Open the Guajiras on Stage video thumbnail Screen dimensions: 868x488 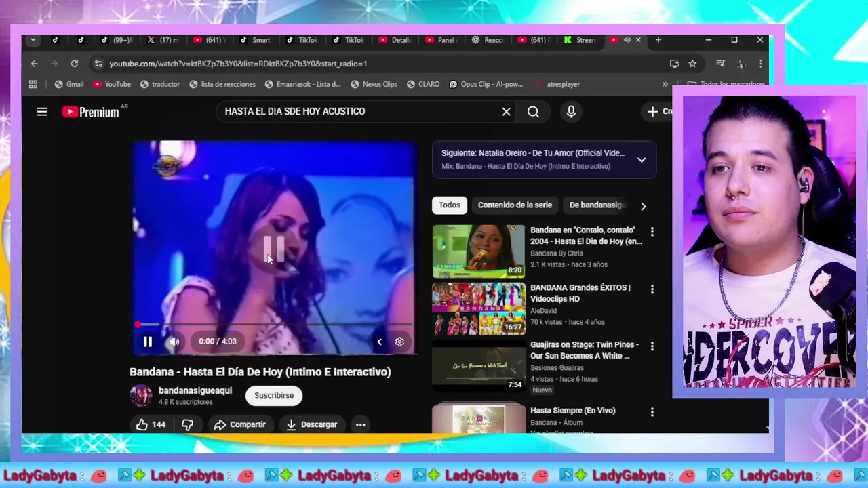[x=479, y=366]
